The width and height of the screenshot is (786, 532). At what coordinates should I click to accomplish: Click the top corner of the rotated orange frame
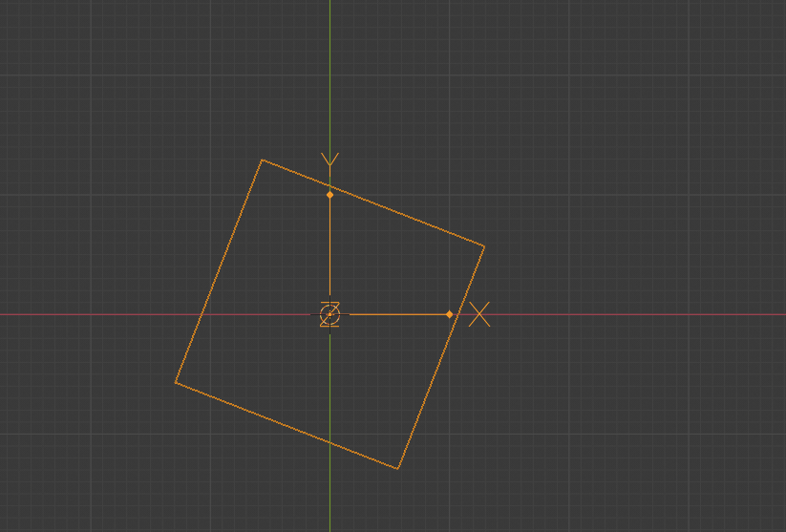pyautogui.click(x=263, y=160)
